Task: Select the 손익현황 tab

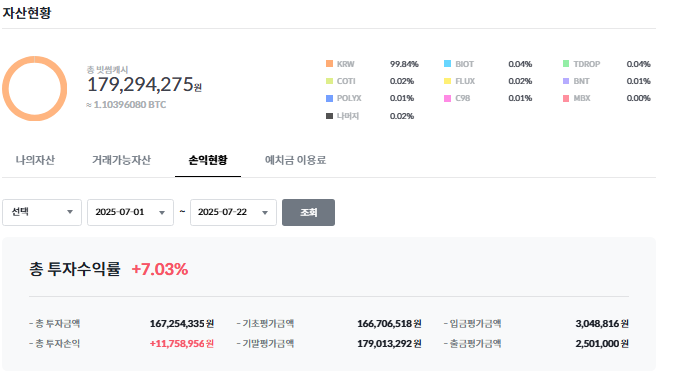Action: [208, 160]
